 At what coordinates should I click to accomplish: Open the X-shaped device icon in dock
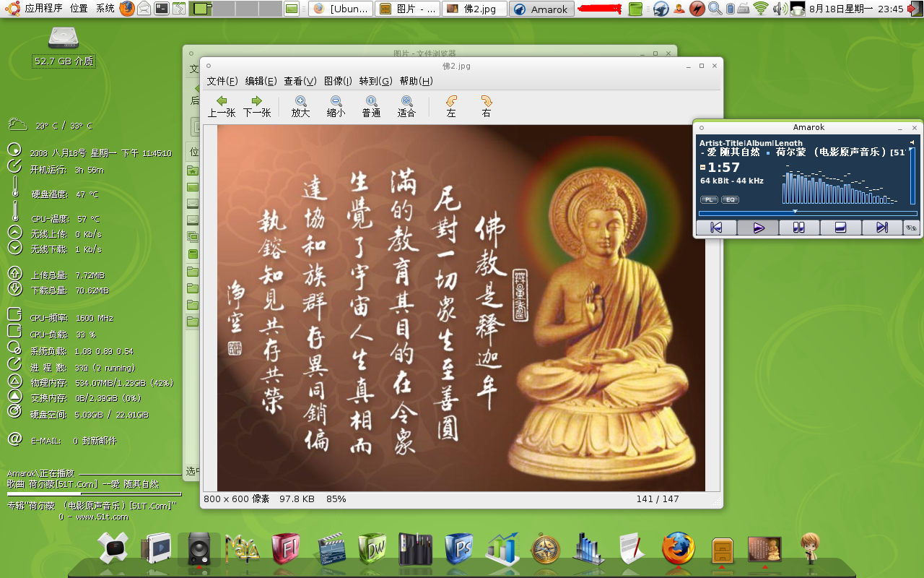click(x=113, y=549)
